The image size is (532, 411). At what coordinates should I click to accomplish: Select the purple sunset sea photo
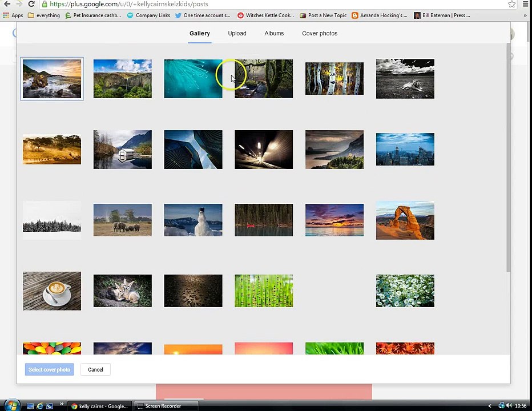(334, 220)
